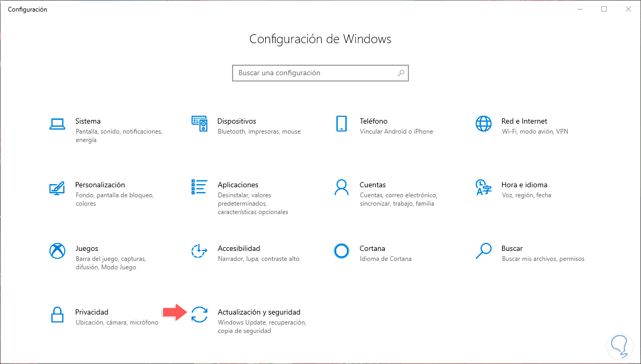Open the Sistema laptop icon
Image resolution: width=641 pixels, height=364 pixels.
tap(57, 124)
